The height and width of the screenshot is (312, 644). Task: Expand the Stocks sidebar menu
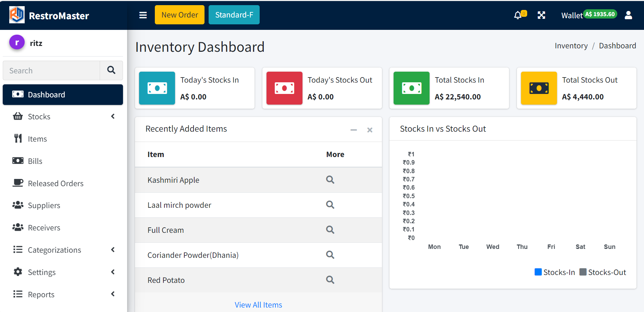(63, 117)
